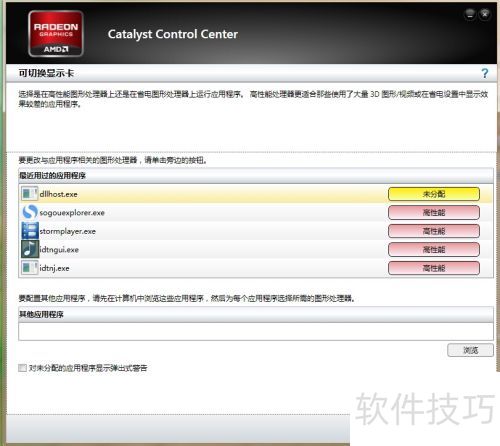Image resolution: width=500 pixels, height=446 pixels.
Task: Select the idtnj.exe row text
Action: pyautogui.click(x=54, y=268)
